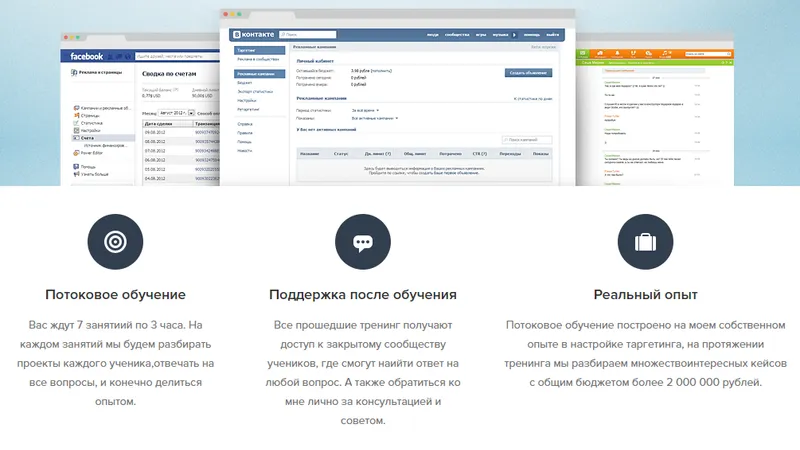Select Рекламные кампании in VK sidebar
The image size is (800, 450).
(x=260, y=74)
